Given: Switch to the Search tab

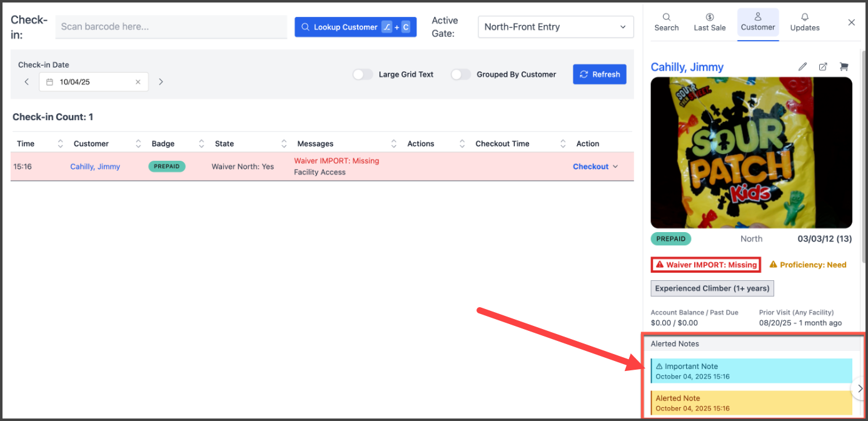Looking at the screenshot, I should point(666,23).
